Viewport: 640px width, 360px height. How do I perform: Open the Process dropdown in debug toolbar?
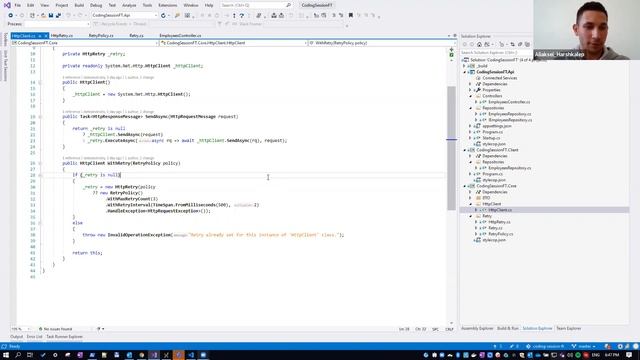[x=57, y=24]
